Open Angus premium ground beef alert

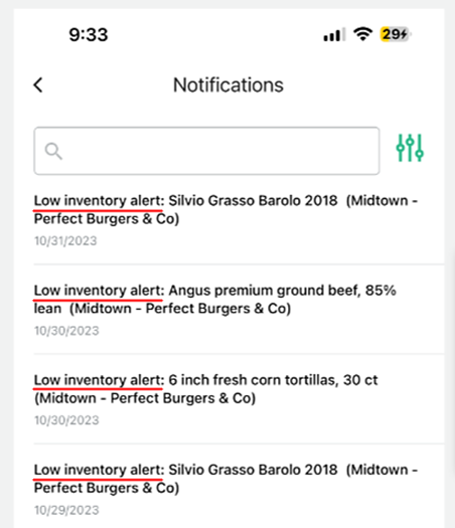tap(226, 310)
